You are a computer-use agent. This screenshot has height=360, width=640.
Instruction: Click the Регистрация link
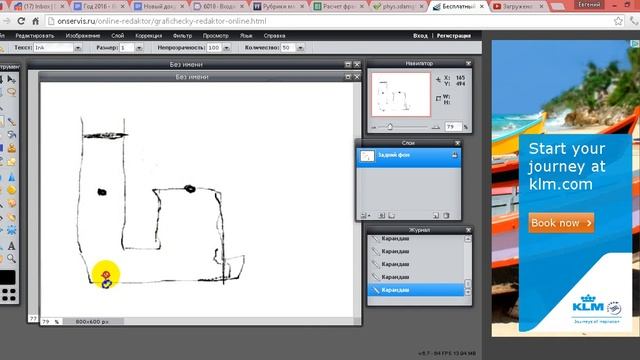(453, 36)
